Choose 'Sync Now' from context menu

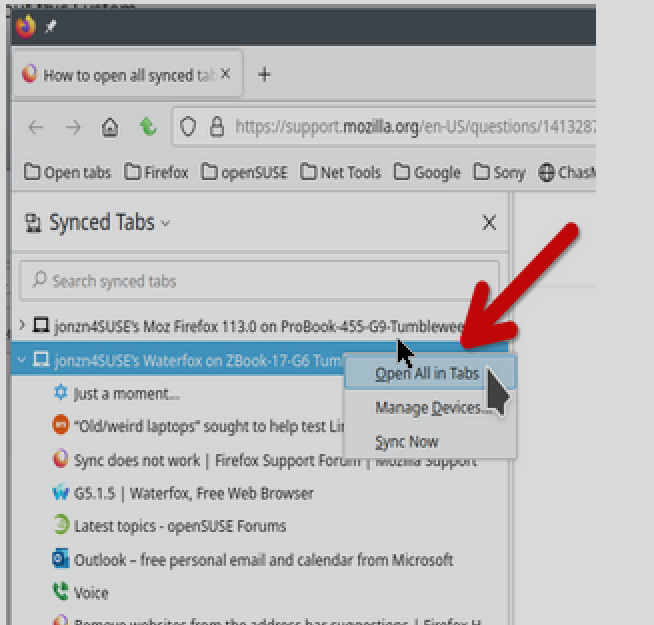point(430,441)
